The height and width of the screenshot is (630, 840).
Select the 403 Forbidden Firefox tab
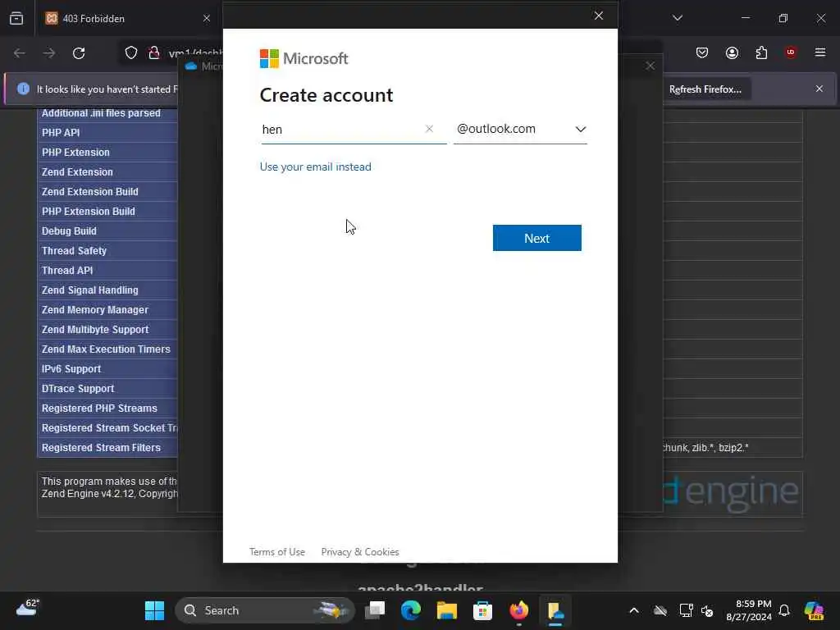click(127, 18)
